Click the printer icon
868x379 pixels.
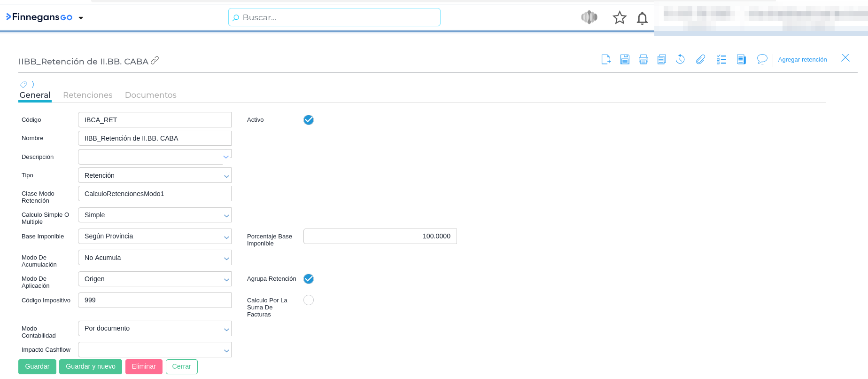(x=643, y=59)
